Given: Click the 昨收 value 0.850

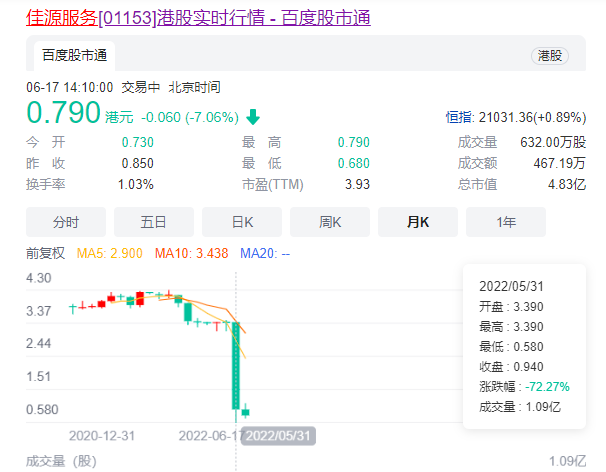Looking at the screenshot, I should [x=138, y=163].
